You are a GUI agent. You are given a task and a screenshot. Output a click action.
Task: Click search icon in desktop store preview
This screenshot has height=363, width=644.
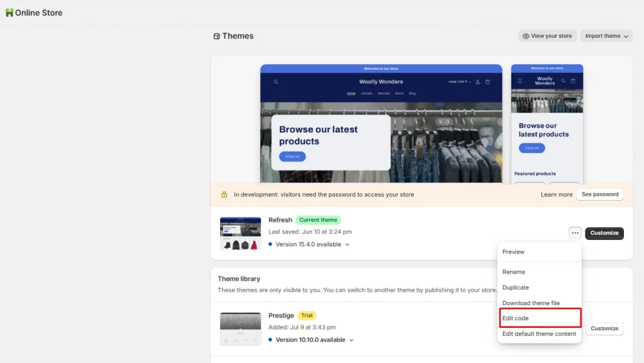pos(276,82)
